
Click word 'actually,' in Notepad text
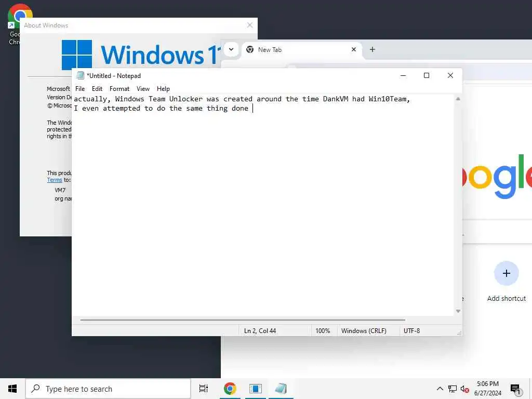pos(92,99)
